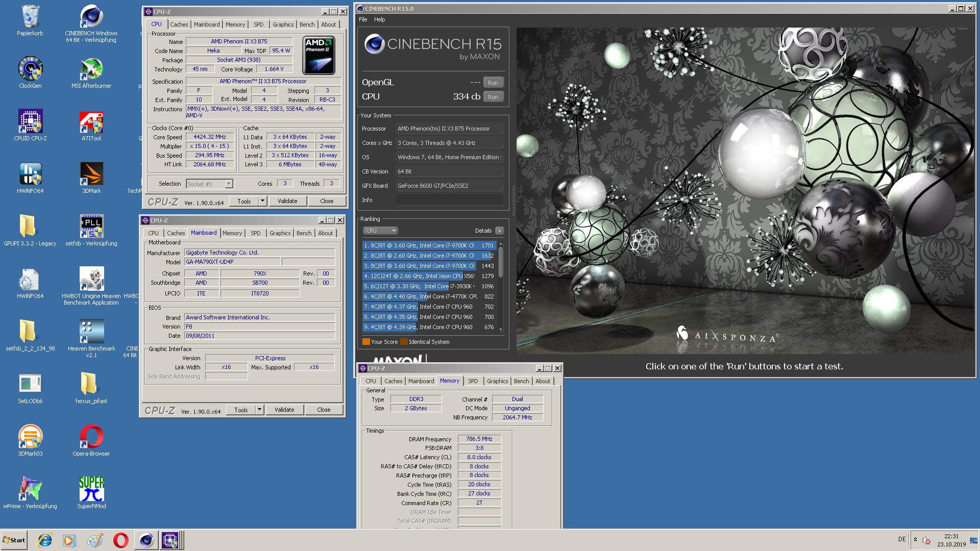Open the Help menu in Cinebench
Image resolution: width=980 pixels, height=551 pixels.
point(379,19)
